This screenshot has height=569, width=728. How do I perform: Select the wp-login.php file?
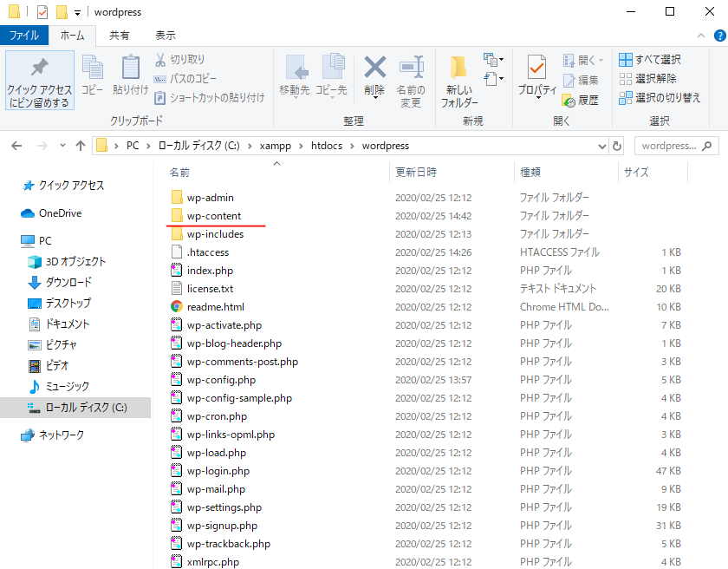[x=210, y=471]
